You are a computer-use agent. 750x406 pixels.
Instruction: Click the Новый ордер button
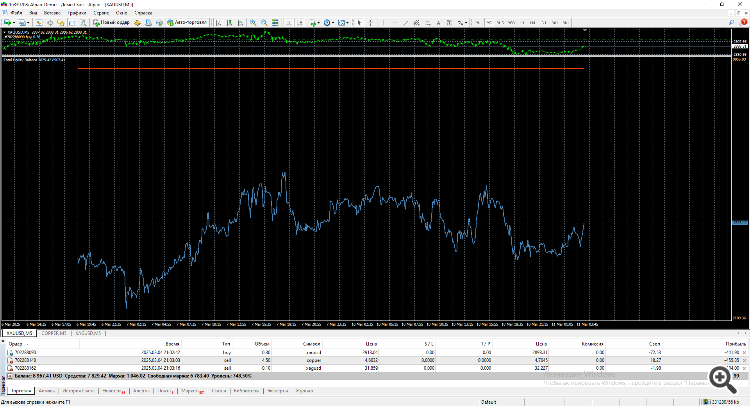pyautogui.click(x=111, y=22)
